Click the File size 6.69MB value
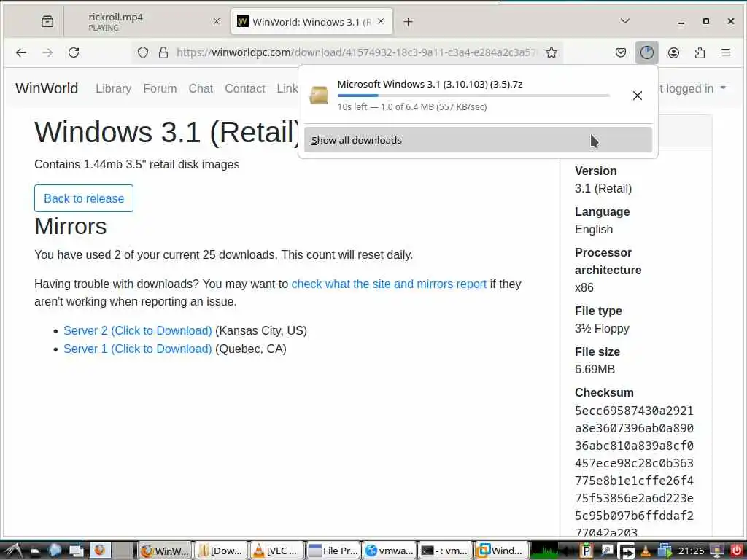The width and height of the screenshot is (747, 560). pos(595,369)
